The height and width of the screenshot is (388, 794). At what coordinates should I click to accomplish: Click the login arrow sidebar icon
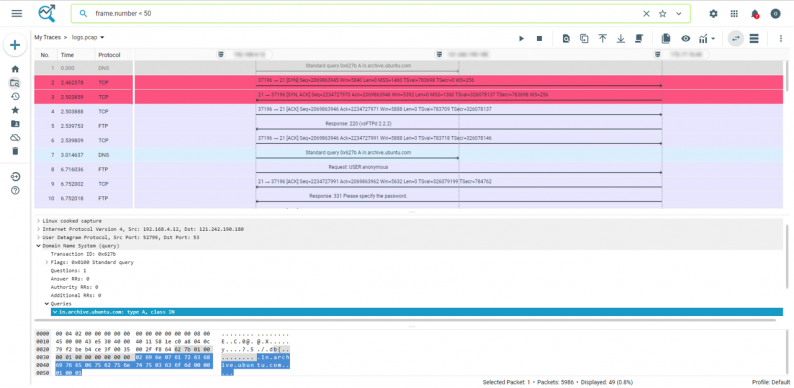pyautogui.click(x=15, y=176)
